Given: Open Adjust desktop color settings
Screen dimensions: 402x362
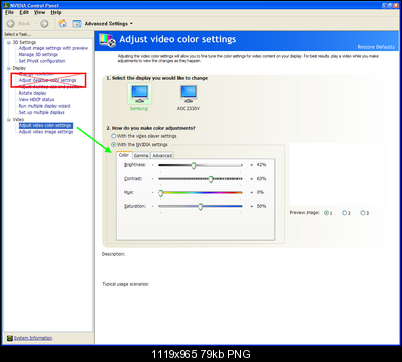Looking at the screenshot, I should point(47,80).
